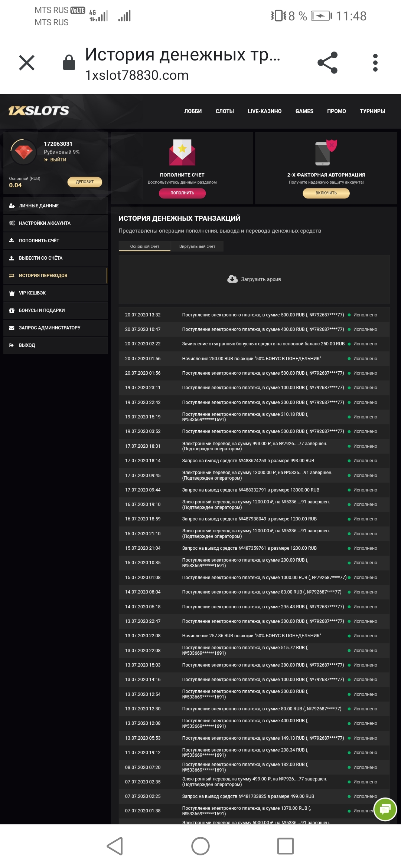The image size is (401, 868).
Task: Go to LIVE-КАЗИНО section
Action: 264,111
